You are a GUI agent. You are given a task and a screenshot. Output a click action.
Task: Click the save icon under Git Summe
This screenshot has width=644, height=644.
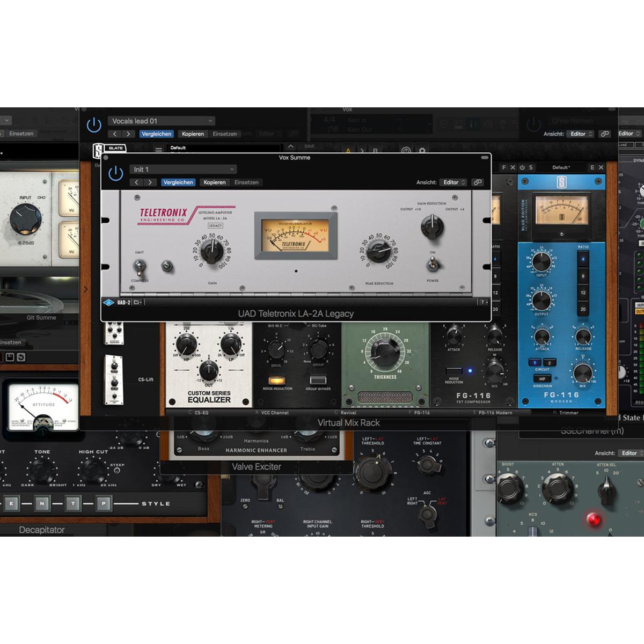(10, 357)
